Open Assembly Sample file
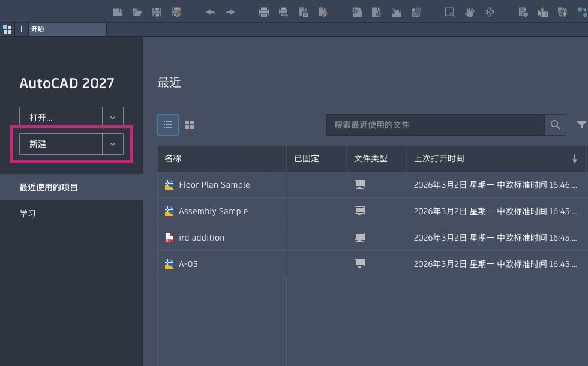The width and height of the screenshot is (588, 366). click(x=213, y=211)
